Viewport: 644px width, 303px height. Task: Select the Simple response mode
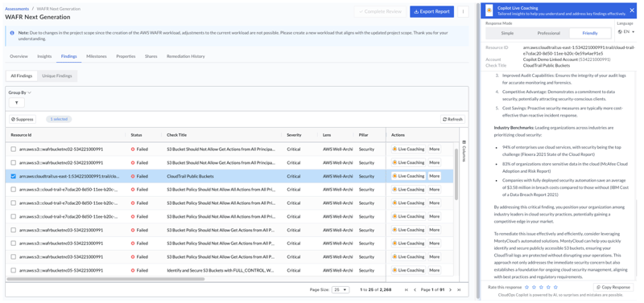tap(507, 33)
